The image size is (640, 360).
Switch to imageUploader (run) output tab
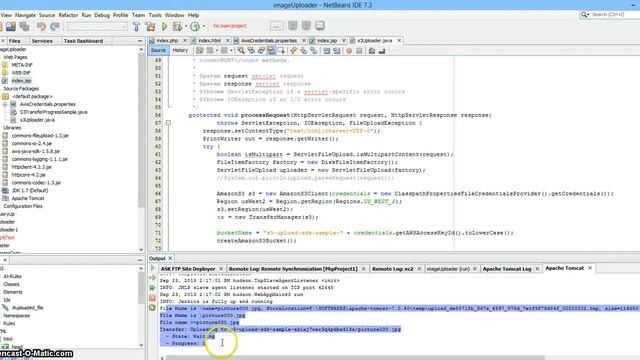point(448,269)
